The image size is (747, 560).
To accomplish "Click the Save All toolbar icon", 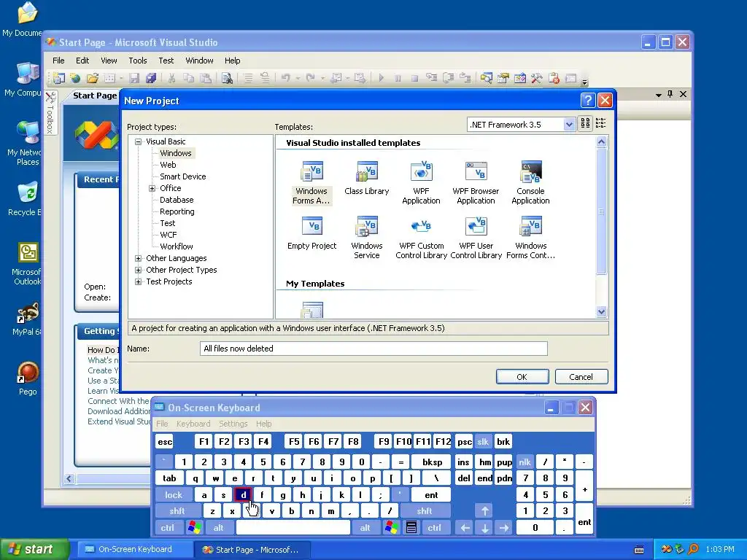I will pyautogui.click(x=151, y=78).
